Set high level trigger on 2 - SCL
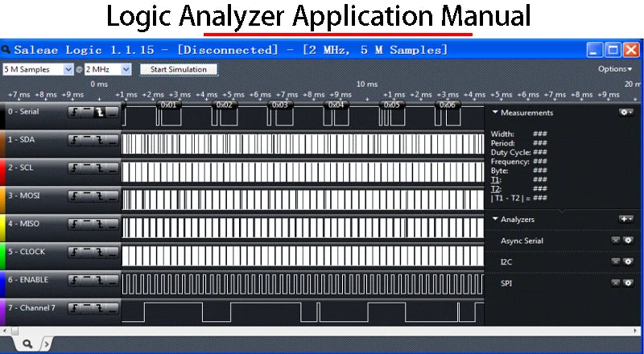The width and height of the screenshot is (644, 354). tap(87, 168)
